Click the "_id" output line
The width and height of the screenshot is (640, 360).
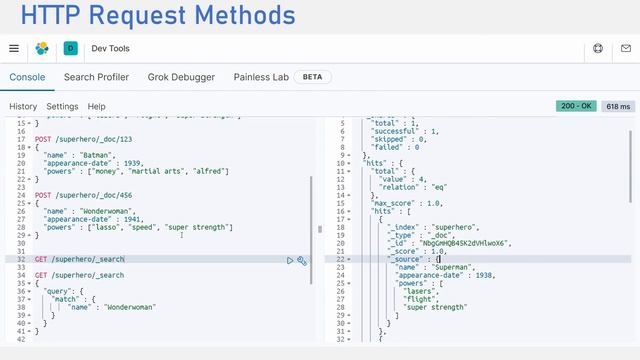pos(449,243)
